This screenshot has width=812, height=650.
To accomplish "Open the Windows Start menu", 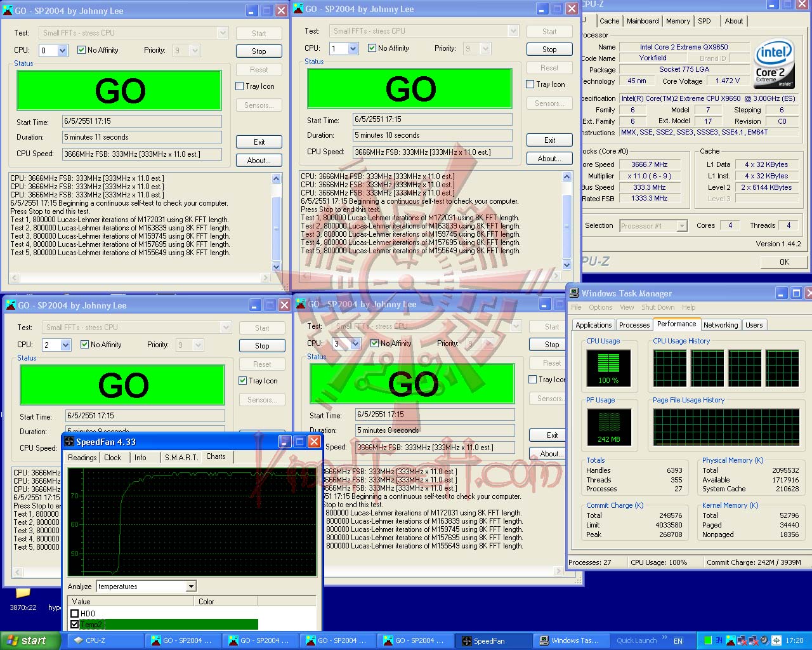I will (30, 640).
